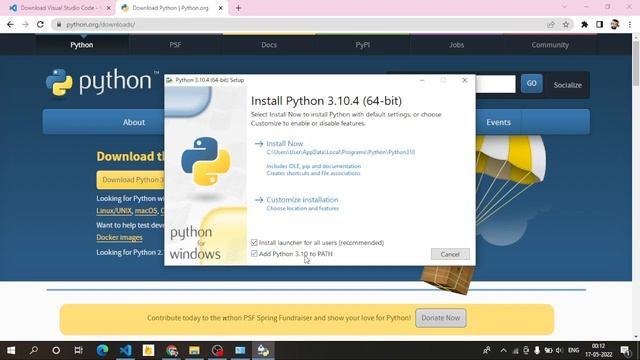This screenshot has width=640, height=360.
Task: Open Chrome profile avatar
Action: [615, 24]
